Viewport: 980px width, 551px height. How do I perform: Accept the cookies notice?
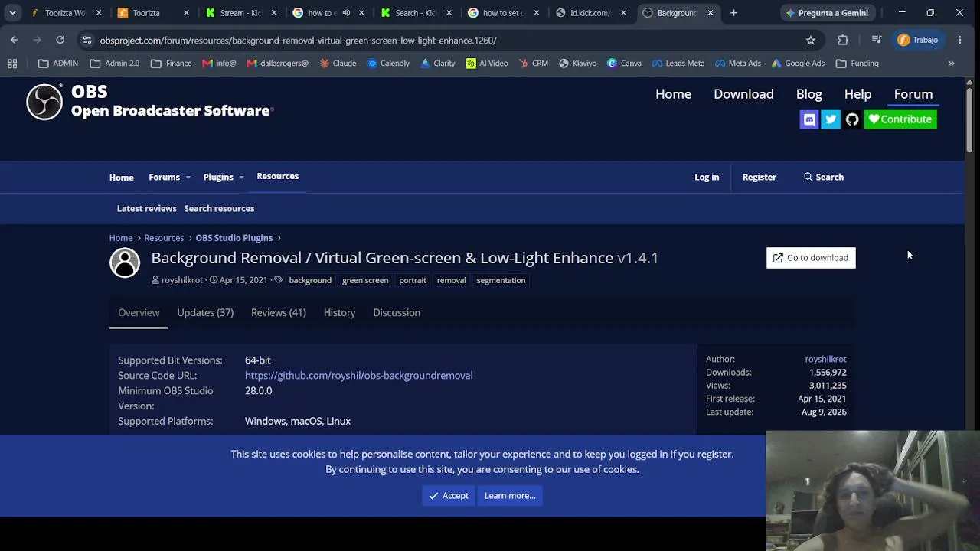pos(449,496)
